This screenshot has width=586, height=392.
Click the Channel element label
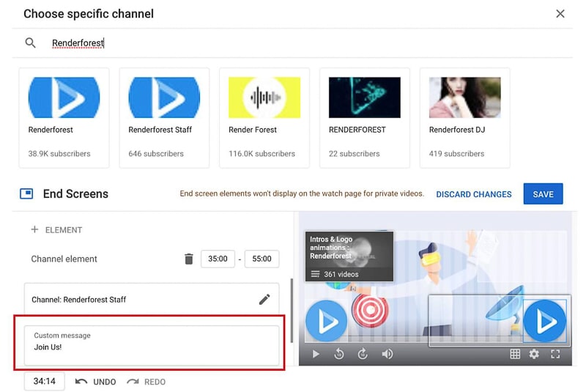click(64, 259)
